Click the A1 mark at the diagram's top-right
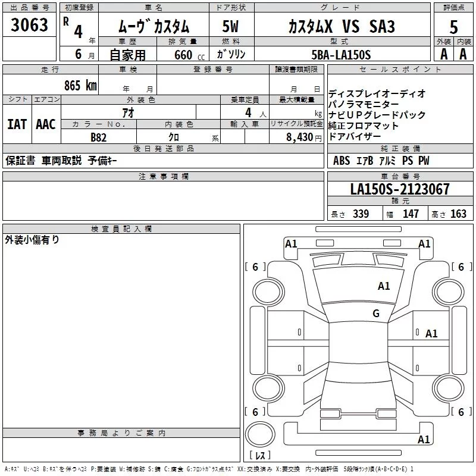The height and width of the screenshot is (476, 476). (x=424, y=244)
